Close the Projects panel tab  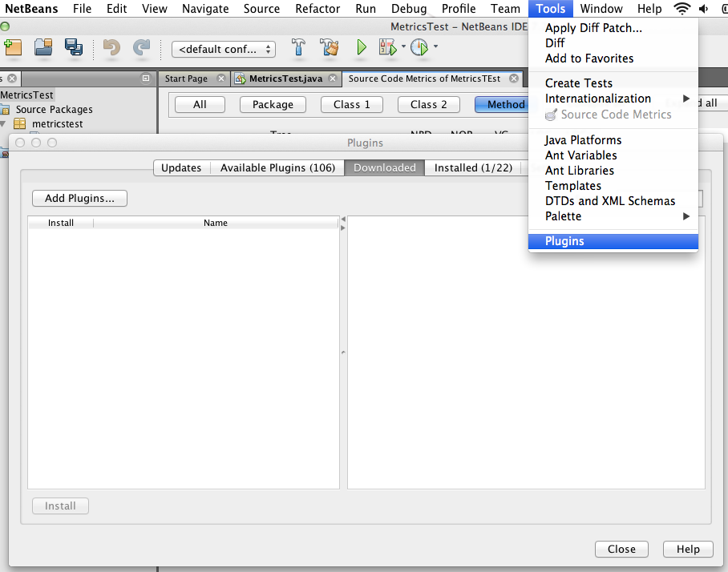click(12, 79)
